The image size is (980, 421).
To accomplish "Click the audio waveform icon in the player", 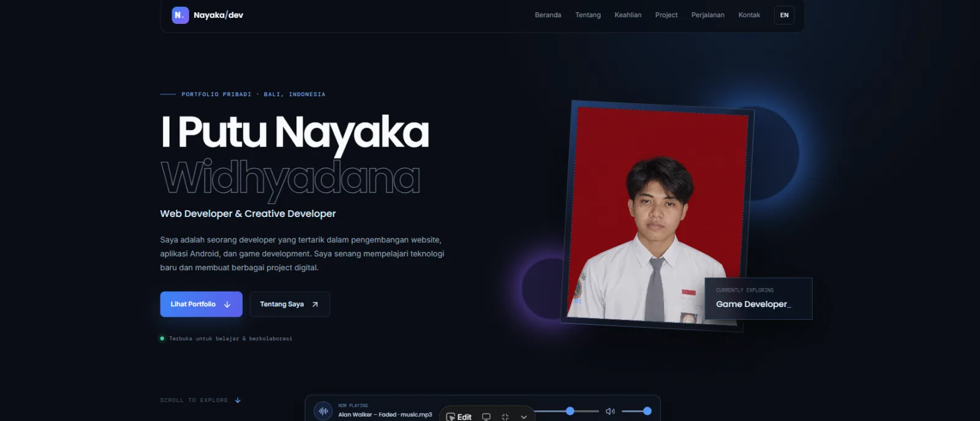I will click(323, 411).
